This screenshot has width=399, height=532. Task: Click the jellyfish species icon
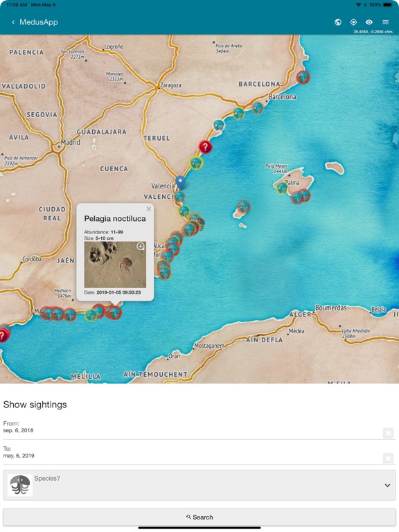(20, 485)
